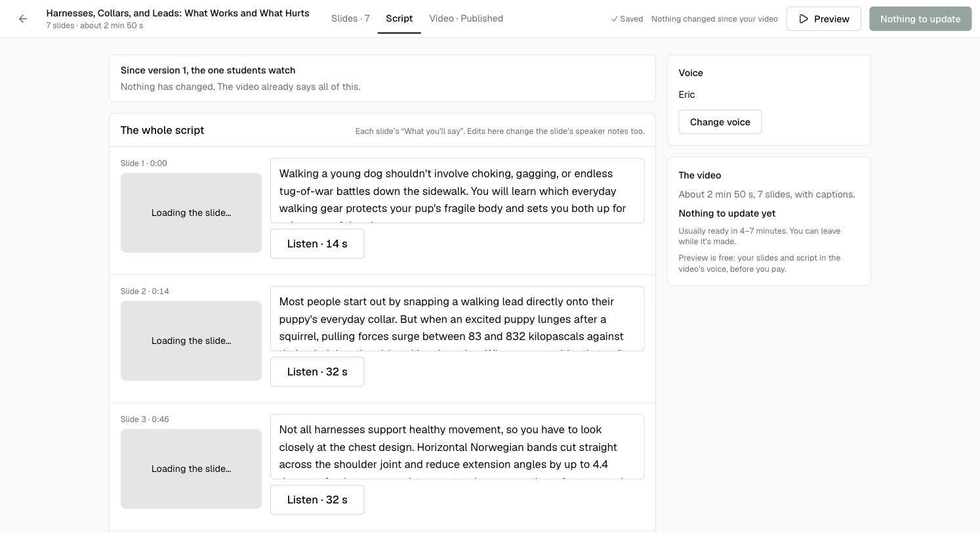Image resolution: width=980 pixels, height=533 pixels.
Task: Click the Change voice button
Action: pos(720,122)
